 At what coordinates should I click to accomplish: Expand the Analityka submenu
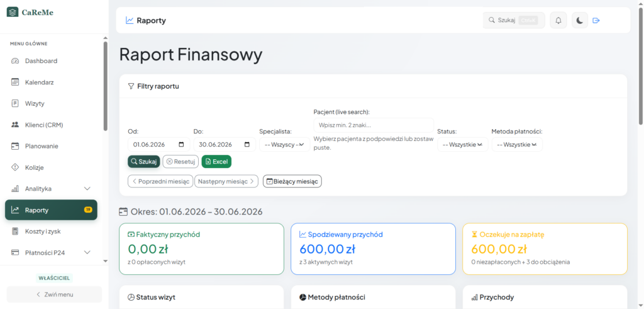(87, 189)
